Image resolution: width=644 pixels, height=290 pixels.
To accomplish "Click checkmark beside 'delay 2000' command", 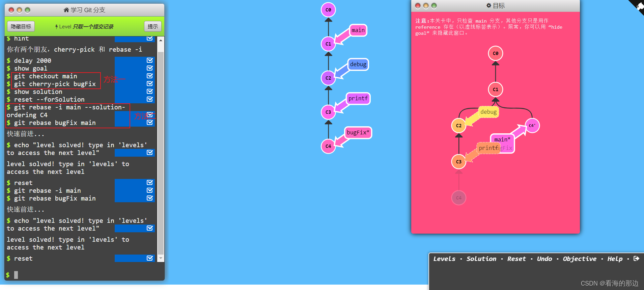I will click(150, 60).
